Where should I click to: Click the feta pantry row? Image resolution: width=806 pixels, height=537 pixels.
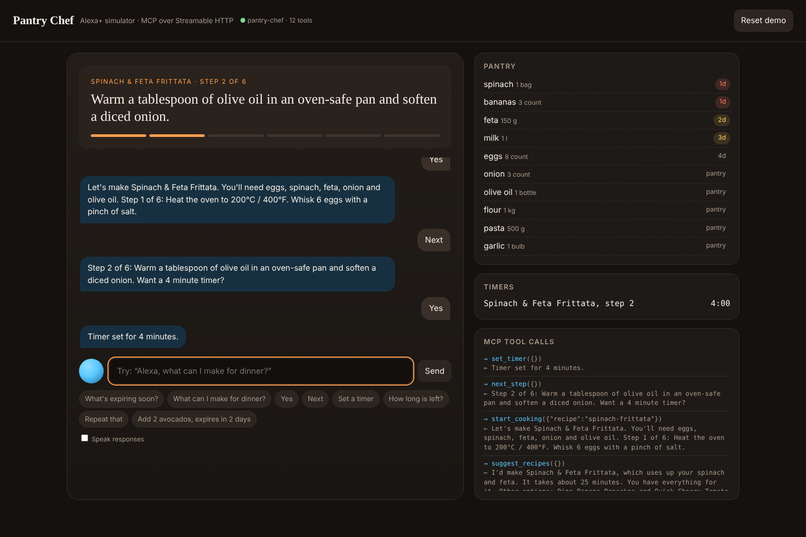click(x=607, y=120)
